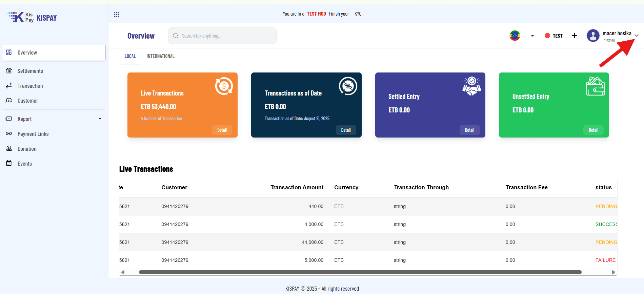Screen dimensions: 644x294
Task: Expand the Report submenu arrow
Action: [100, 119]
